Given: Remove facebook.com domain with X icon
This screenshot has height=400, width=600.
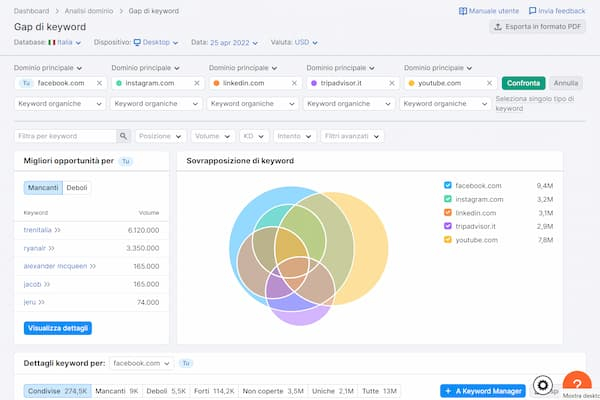Looking at the screenshot, I should coord(99,83).
